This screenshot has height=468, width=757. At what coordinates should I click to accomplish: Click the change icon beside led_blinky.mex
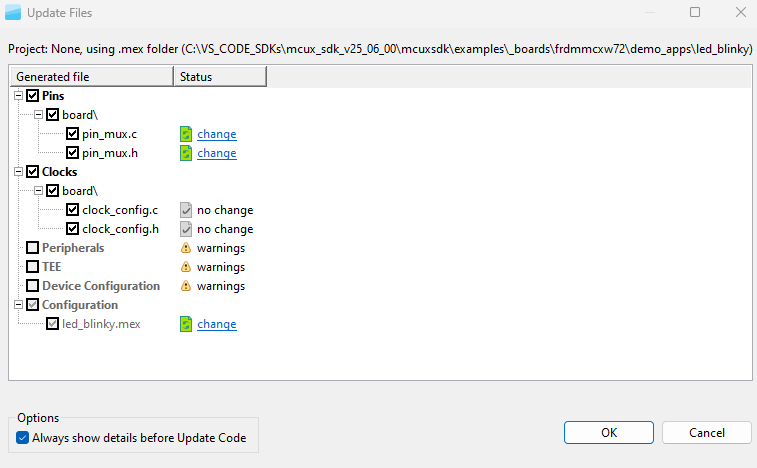pos(185,324)
